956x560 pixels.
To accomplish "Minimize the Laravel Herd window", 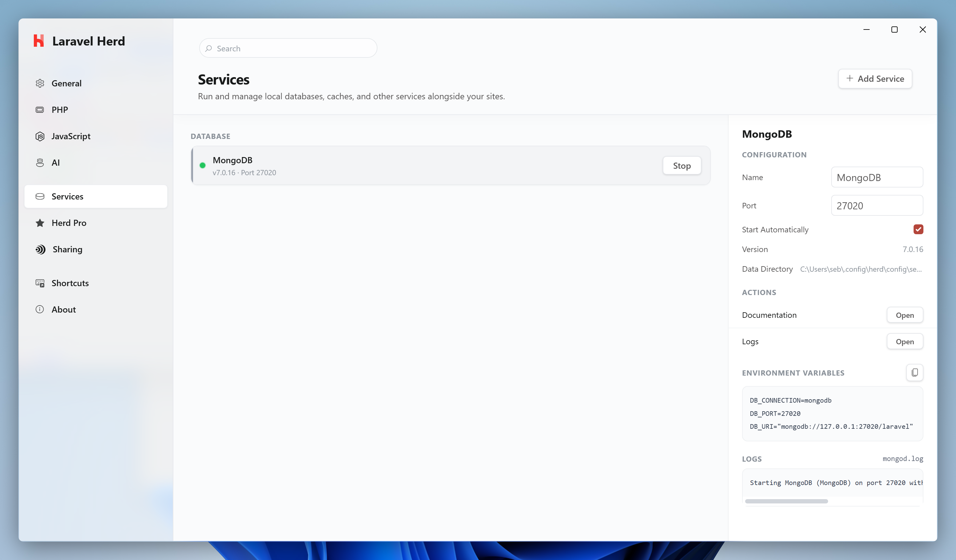I will click(866, 30).
